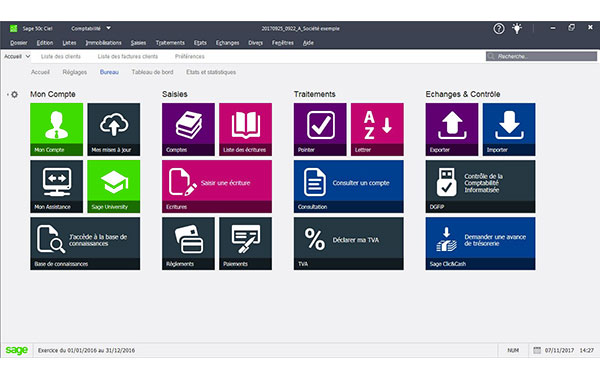
Task: Click the Sage 50c Ciel app icon
Action: (13, 28)
